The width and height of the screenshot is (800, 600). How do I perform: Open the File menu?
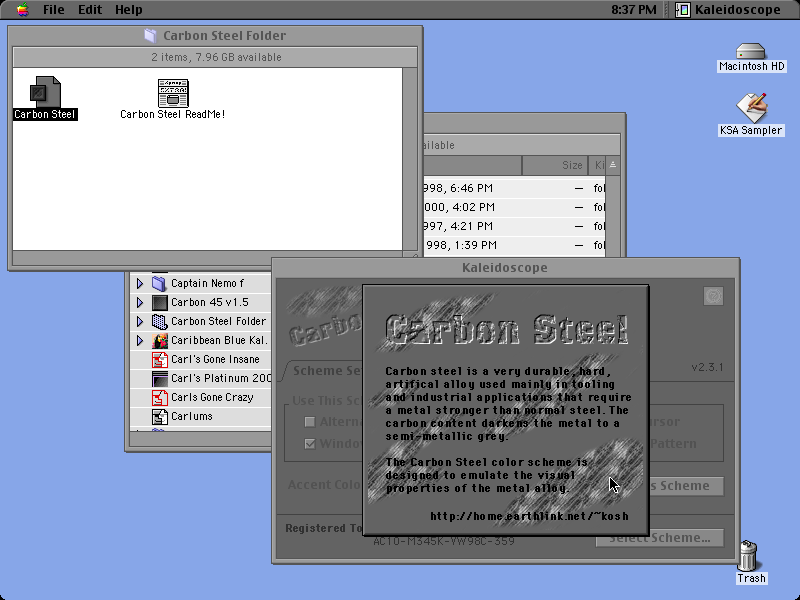pos(54,10)
